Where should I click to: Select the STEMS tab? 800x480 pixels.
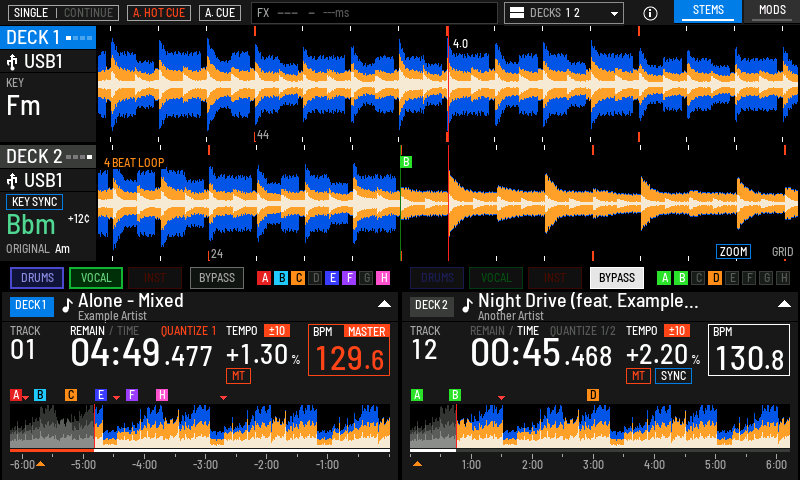coord(708,11)
